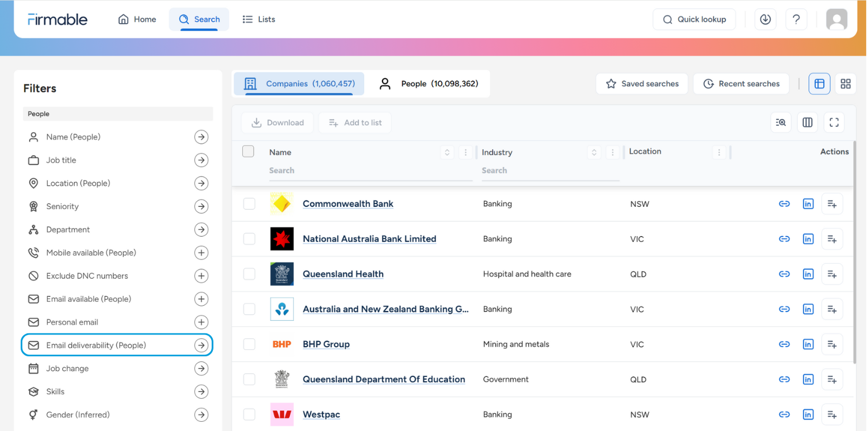Viewport: 868px width, 431px height.
Task: Click the downloads icon in the top bar
Action: [x=765, y=19]
